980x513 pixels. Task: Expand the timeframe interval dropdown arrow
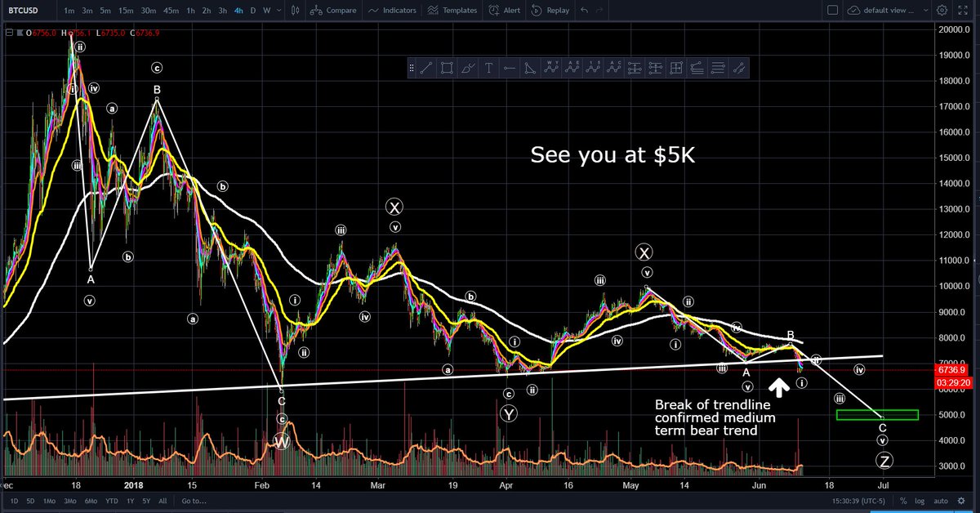point(277,10)
